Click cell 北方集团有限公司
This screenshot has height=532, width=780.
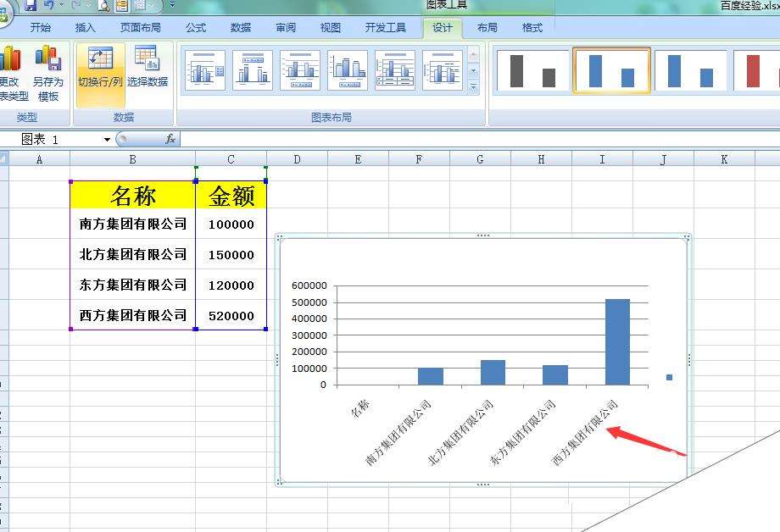click(x=133, y=254)
